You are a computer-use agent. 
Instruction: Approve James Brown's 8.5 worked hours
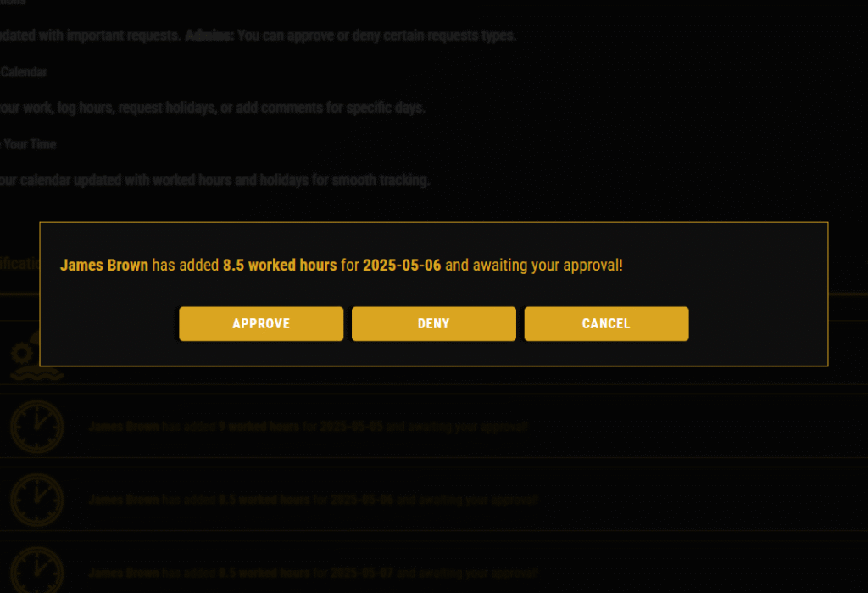click(x=261, y=324)
